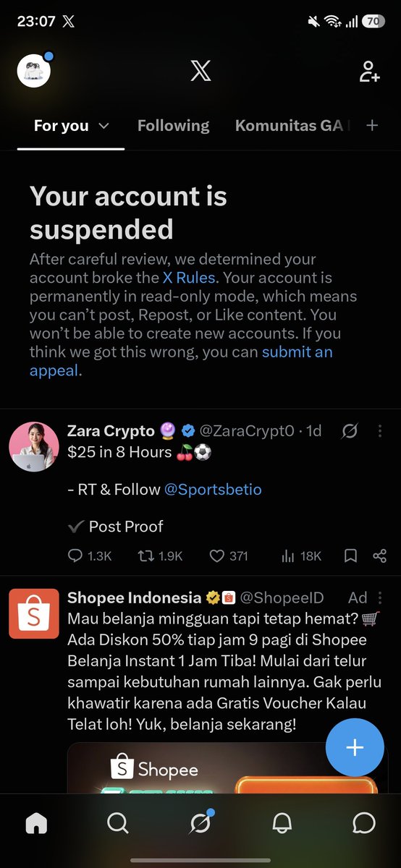Share Zara Crypto's post

(x=379, y=556)
